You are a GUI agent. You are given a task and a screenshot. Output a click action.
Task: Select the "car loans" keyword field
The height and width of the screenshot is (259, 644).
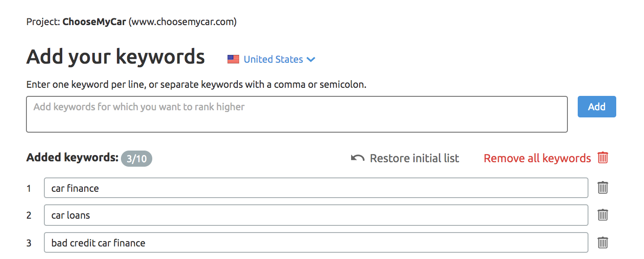click(315, 215)
